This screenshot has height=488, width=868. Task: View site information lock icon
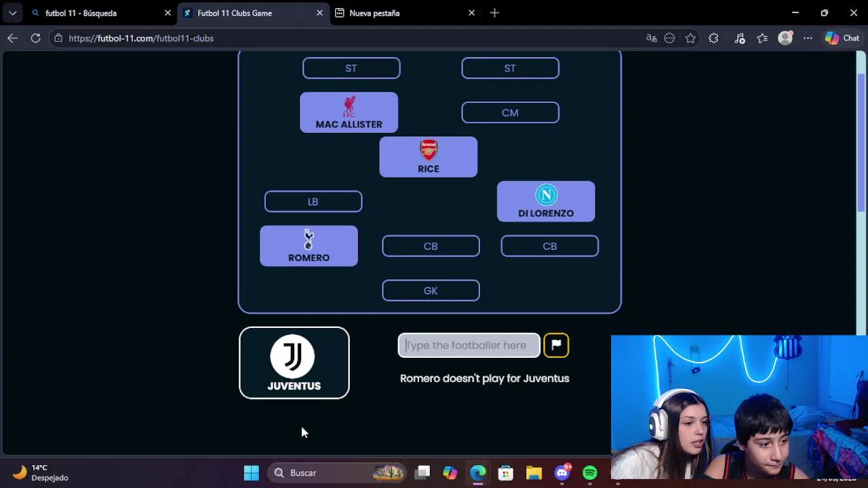click(x=59, y=38)
